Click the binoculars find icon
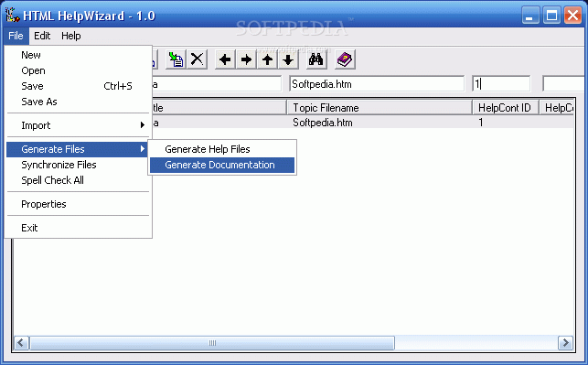The width and height of the screenshot is (588, 365). tap(316, 59)
